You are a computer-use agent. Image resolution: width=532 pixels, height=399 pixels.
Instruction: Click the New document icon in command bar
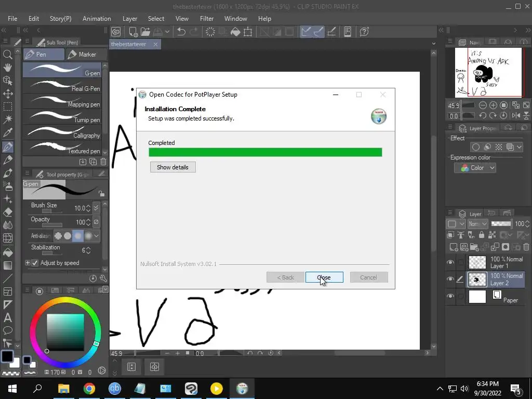pos(134,32)
